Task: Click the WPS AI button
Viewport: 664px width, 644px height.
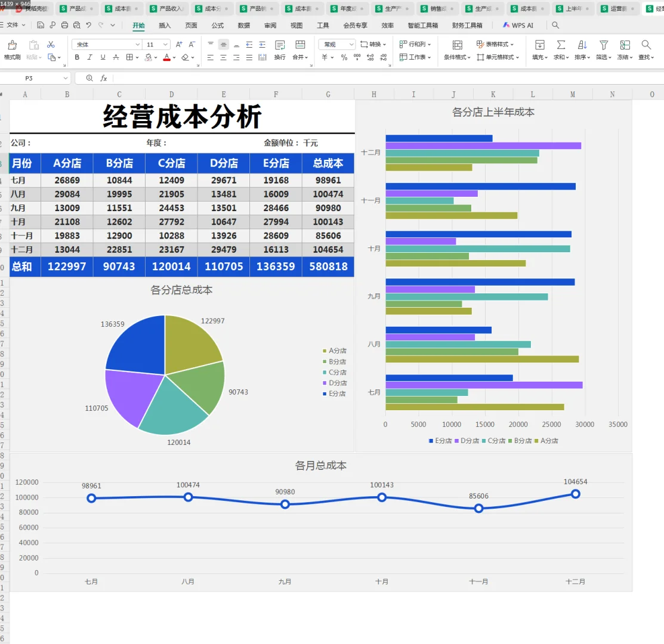Action: [518, 26]
